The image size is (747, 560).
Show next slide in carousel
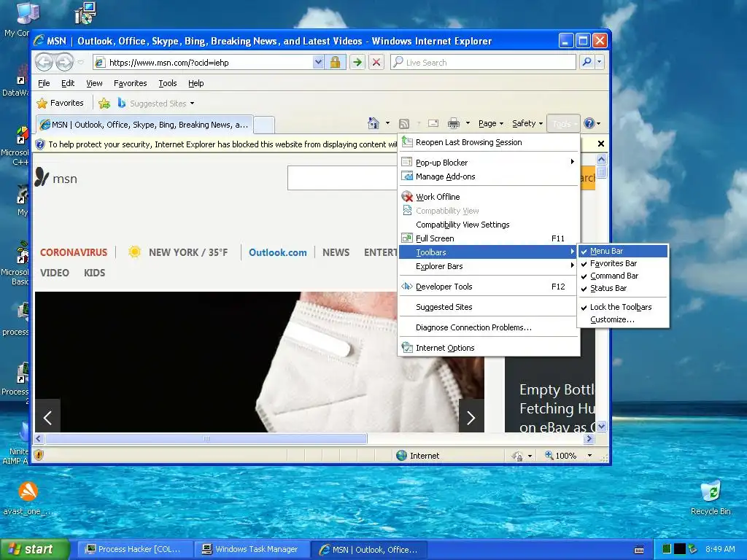tap(471, 418)
